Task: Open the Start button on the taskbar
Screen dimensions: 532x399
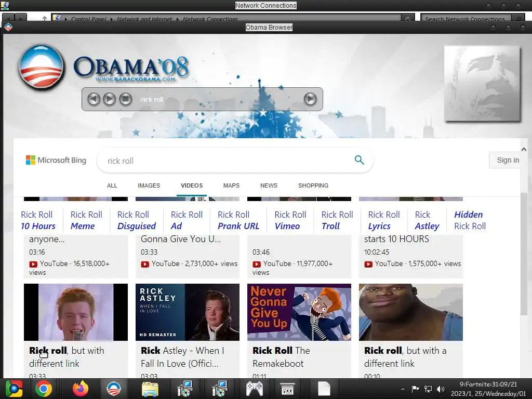Action: 14,389
